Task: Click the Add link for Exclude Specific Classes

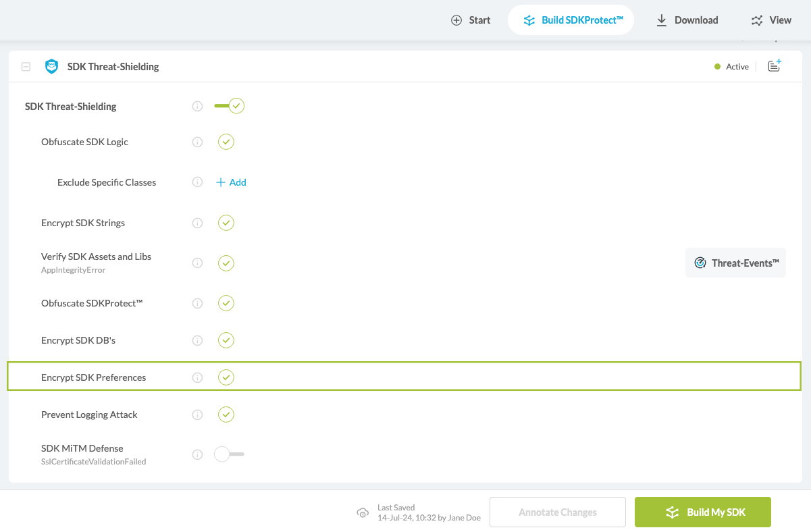Action: [x=231, y=182]
